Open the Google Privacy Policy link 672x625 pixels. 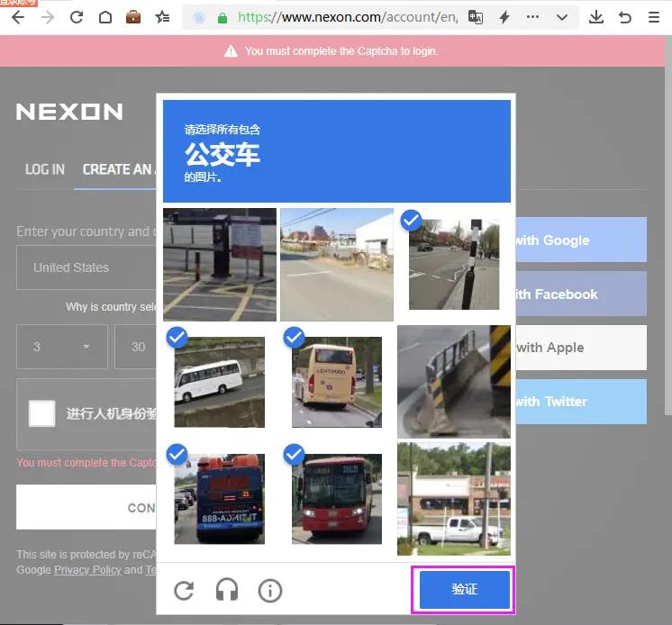pyautogui.click(x=87, y=570)
